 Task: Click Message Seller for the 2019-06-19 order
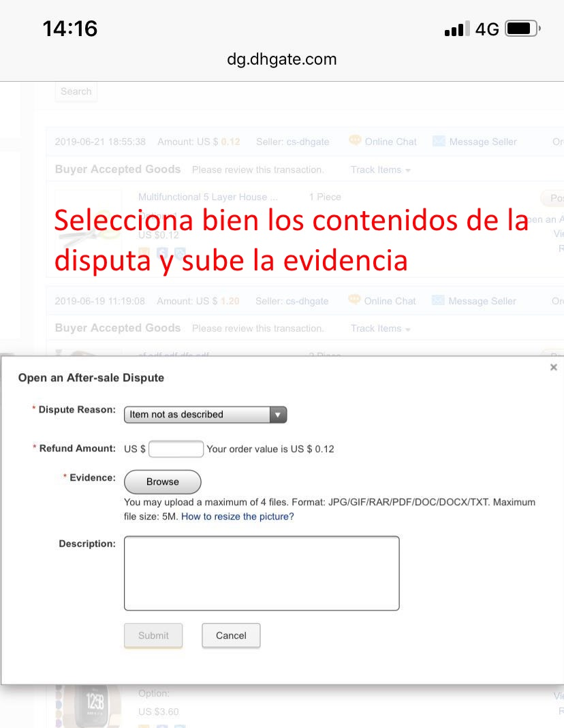tap(482, 301)
